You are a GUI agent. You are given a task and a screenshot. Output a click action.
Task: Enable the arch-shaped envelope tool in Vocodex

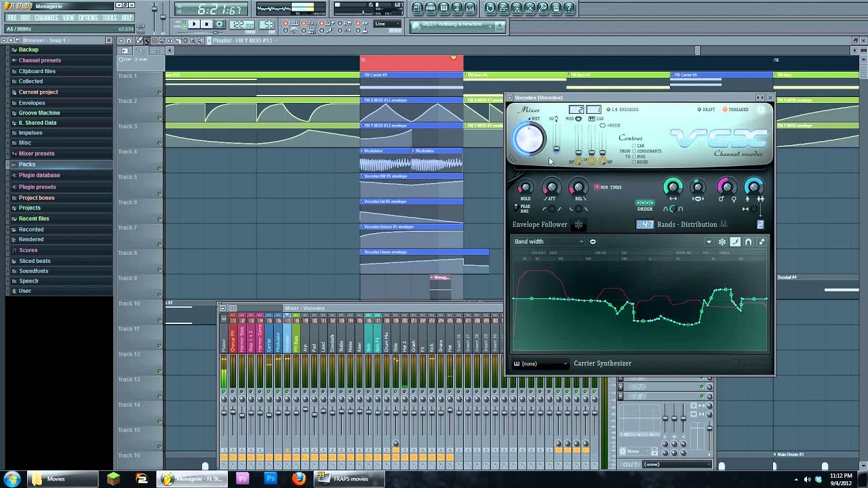coord(749,242)
